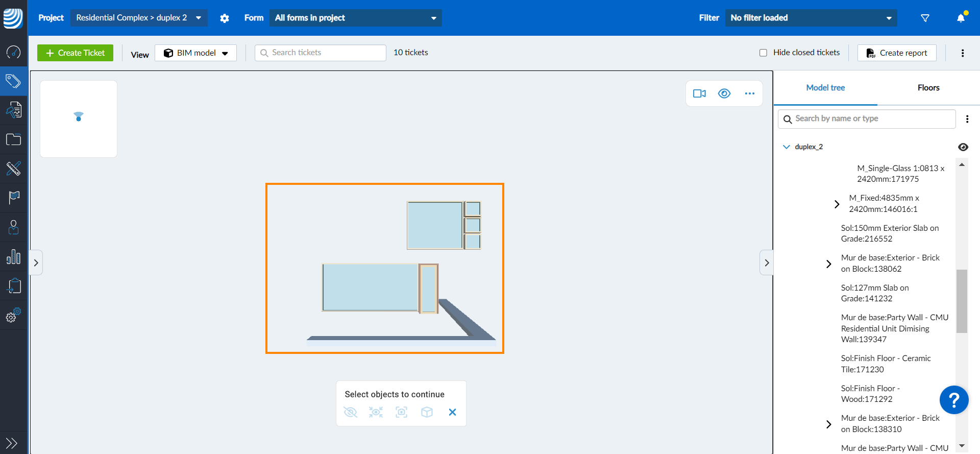Click the model tree vertical scrollbar thumb
The image size is (980, 454).
point(962,301)
